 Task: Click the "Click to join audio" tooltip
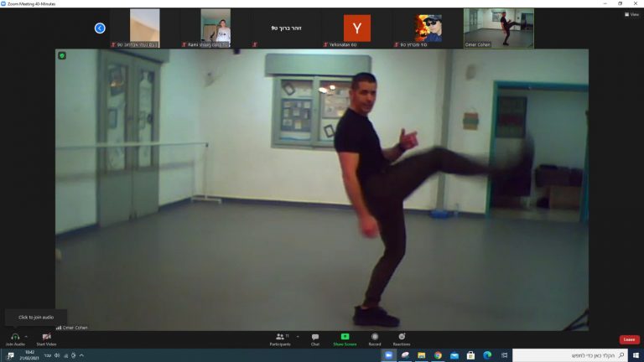[x=36, y=317]
